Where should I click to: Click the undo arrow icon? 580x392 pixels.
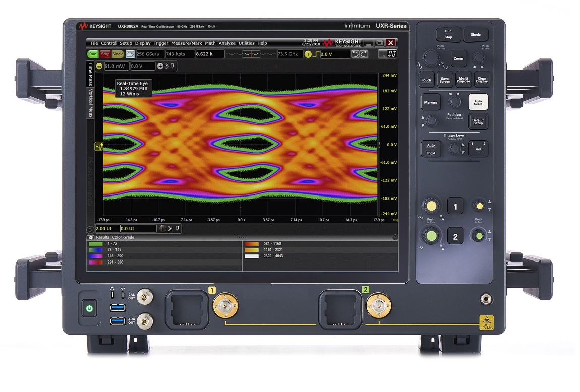tap(356, 54)
